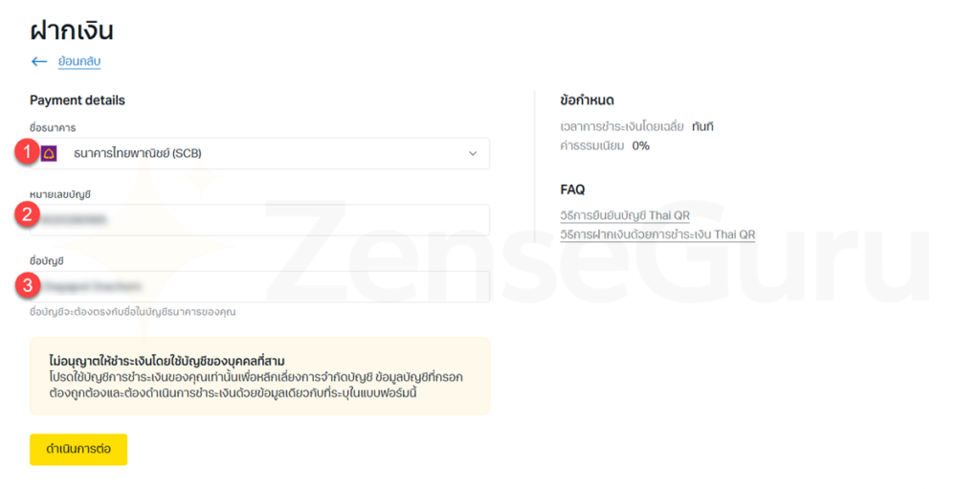Click the หมายเลขบัญชี account number field
Viewport: 980px width, 489px height.
point(260,220)
